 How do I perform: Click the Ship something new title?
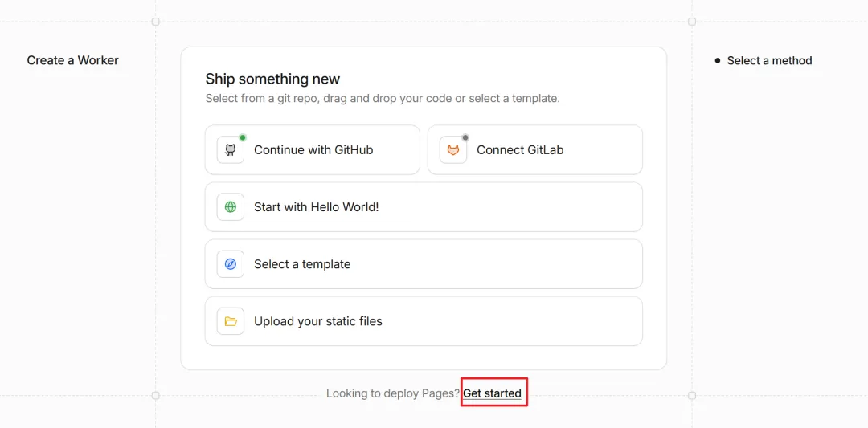point(272,79)
